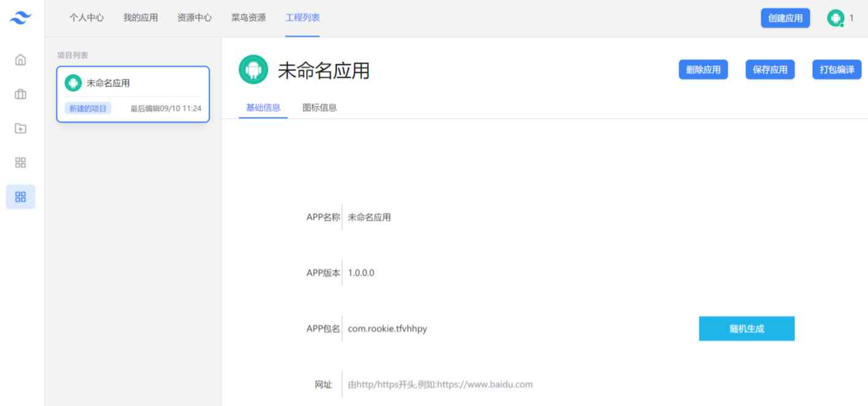Select the upper grid icon in the sidebar
Screen dimensions: 868x406
pyautogui.click(x=20, y=162)
